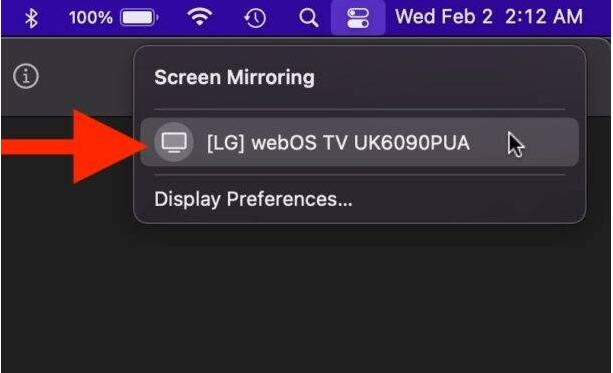The image size is (613, 373).
Task: Click the empty space right of Screen Mirroring
Action: (440, 77)
